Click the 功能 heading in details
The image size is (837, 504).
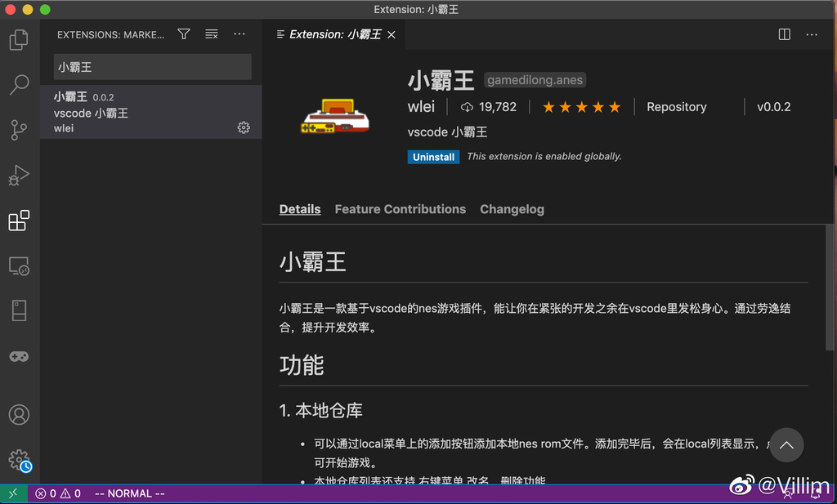[302, 365]
